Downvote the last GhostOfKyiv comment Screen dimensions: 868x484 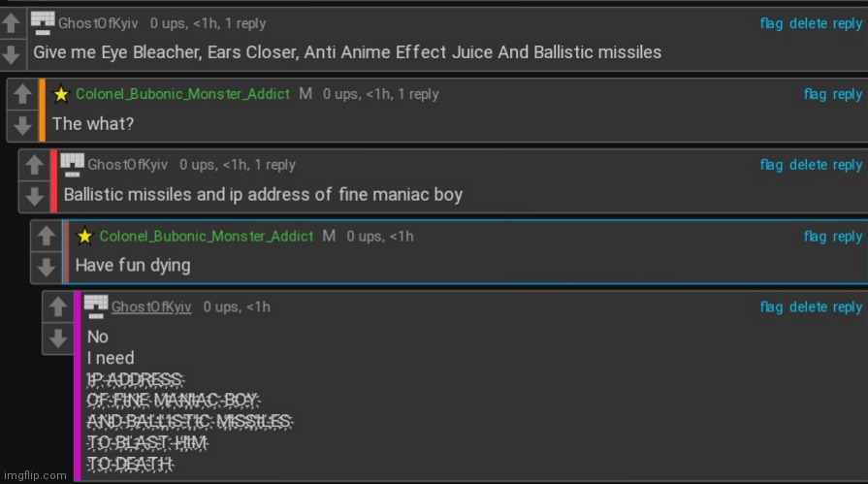click(58, 339)
